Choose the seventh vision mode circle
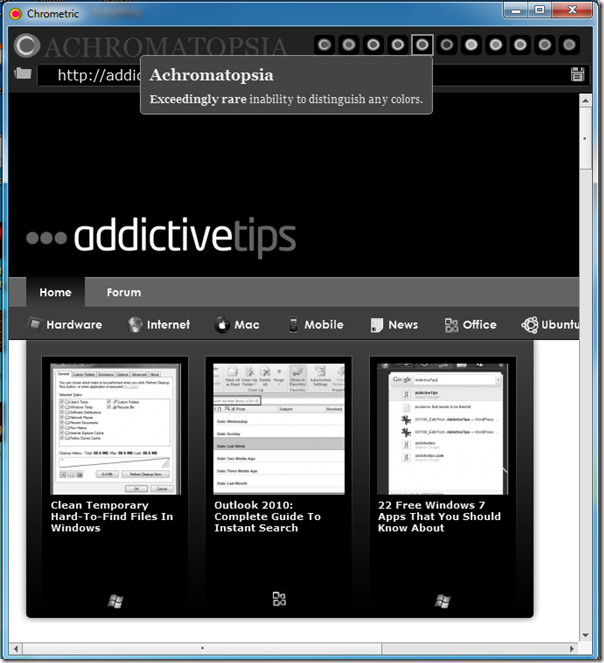The image size is (604, 663). (471, 45)
